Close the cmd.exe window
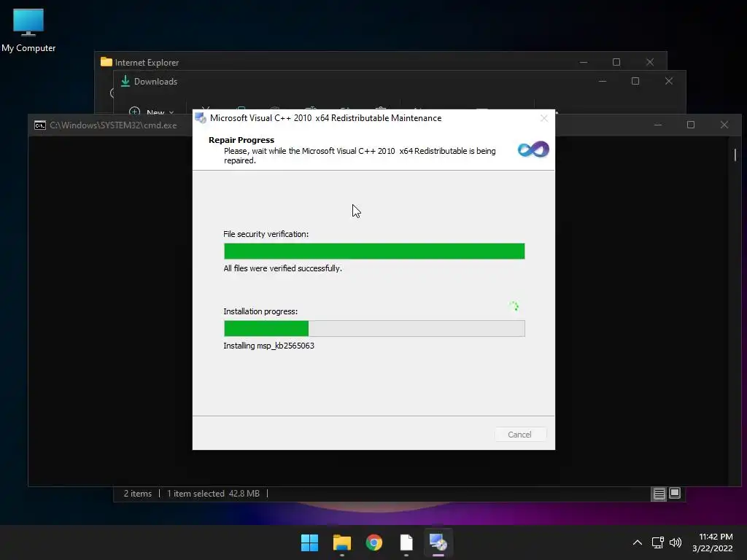 (724, 125)
